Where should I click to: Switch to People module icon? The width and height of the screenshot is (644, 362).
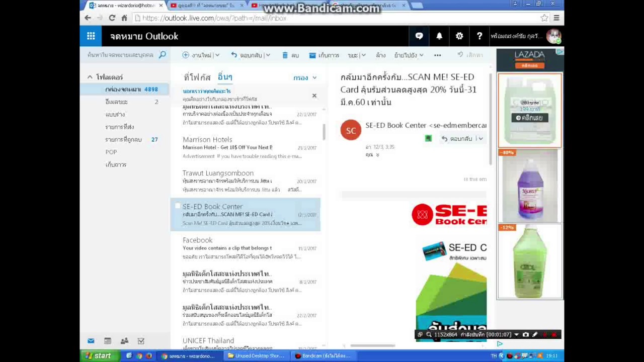click(124, 341)
